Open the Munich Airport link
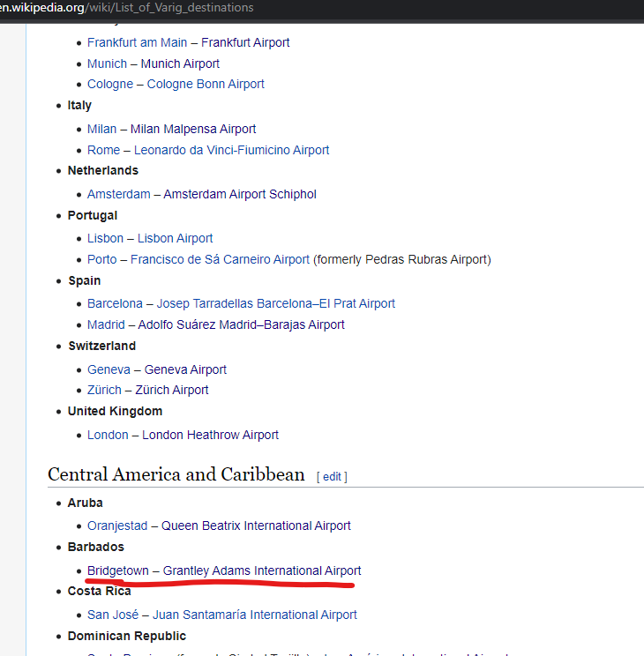The height and width of the screenshot is (656, 644). [180, 63]
